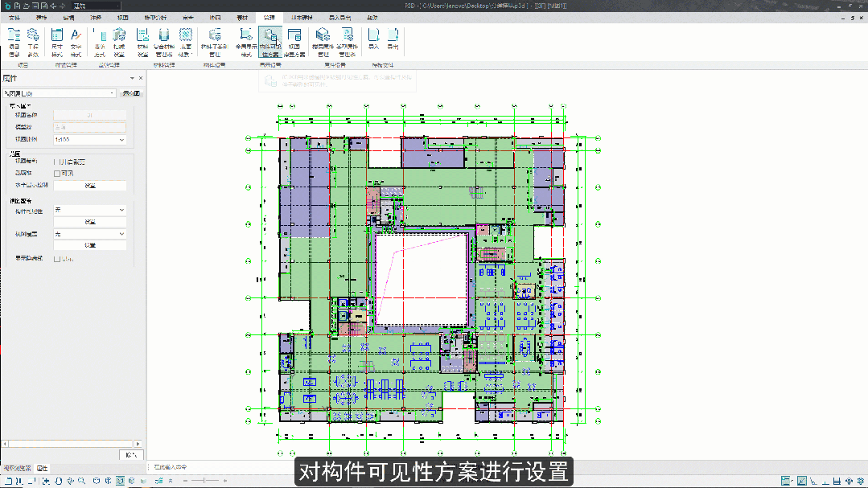
Task: Click the 设置 button under 构件可见性
Action: pos(89,222)
